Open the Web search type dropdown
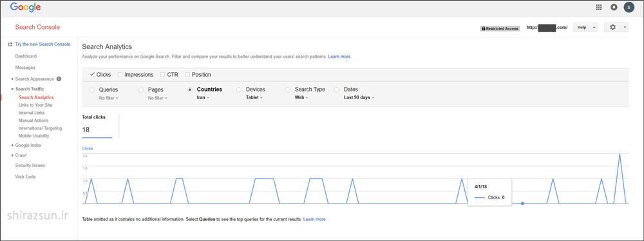644x241 pixels. (301, 98)
